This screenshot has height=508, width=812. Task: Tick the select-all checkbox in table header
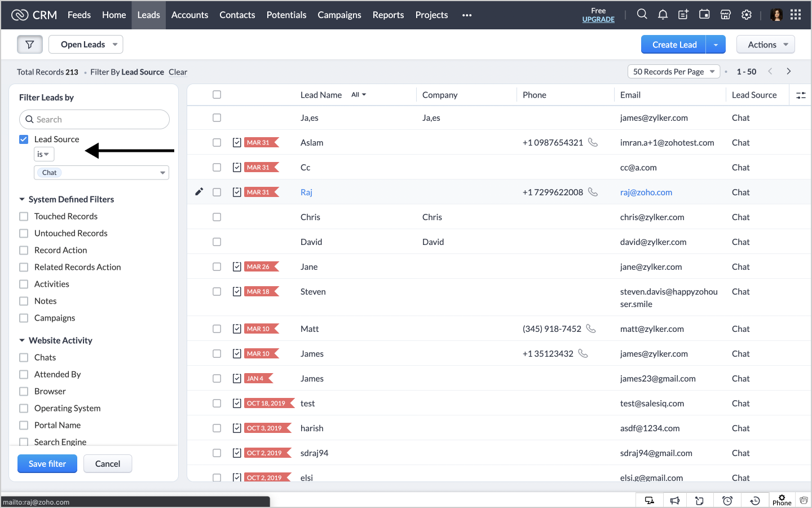click(217, 95)
